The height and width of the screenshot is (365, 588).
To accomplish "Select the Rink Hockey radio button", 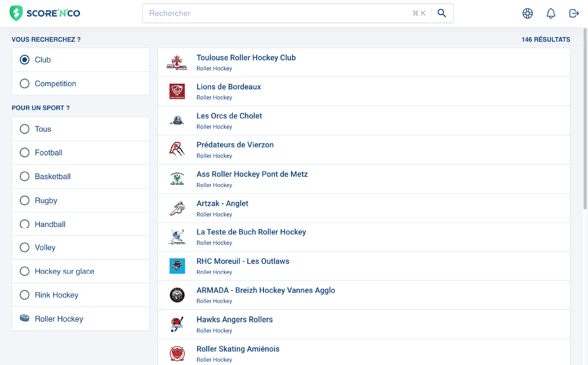I will [x=24, y=295].
